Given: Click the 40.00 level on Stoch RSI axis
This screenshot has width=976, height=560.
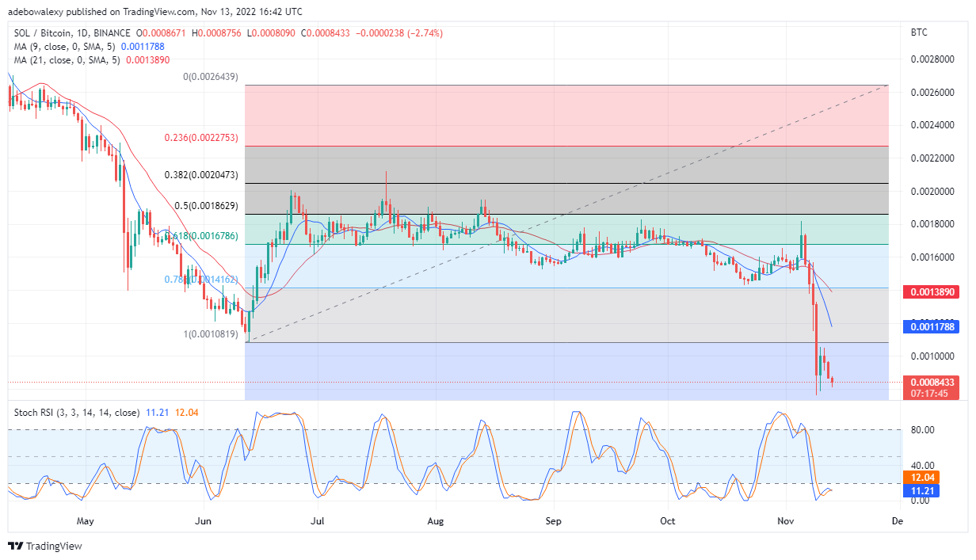Looking at the screenshot, I should (x=923, y=466).
